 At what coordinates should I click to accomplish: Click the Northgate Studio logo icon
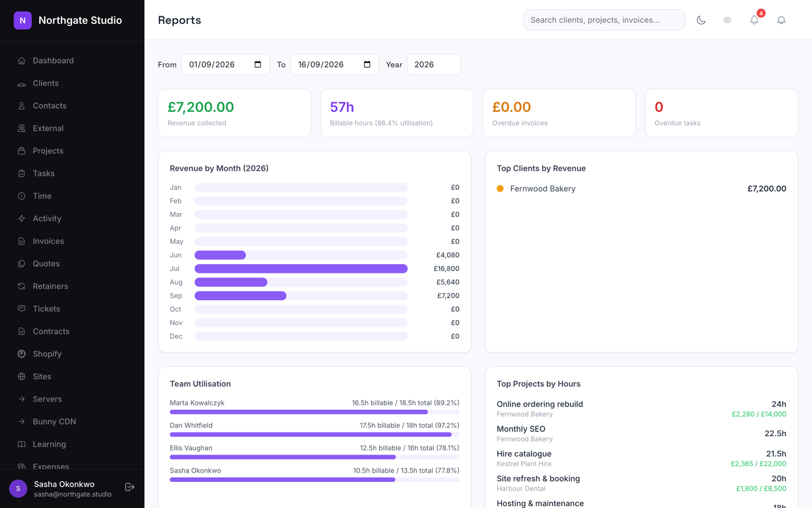tap(23, 20)
